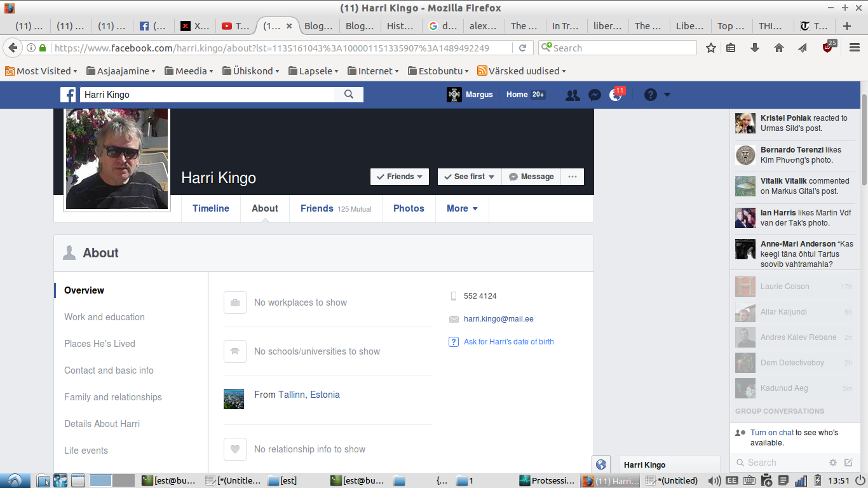This screenshot has width=868, height=488.
Task: Open a new browser tab
Action: click(846, 26)
